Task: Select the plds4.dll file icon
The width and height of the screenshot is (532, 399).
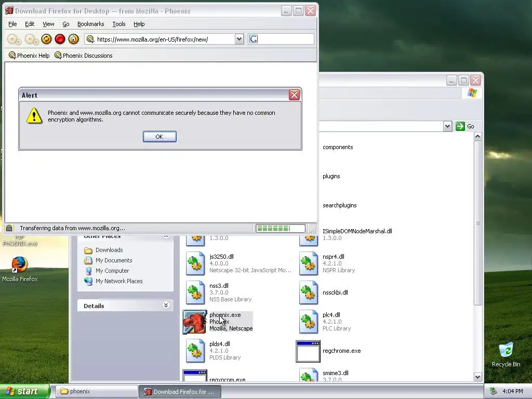Action: pyautogui.click(x=195, y=351)
